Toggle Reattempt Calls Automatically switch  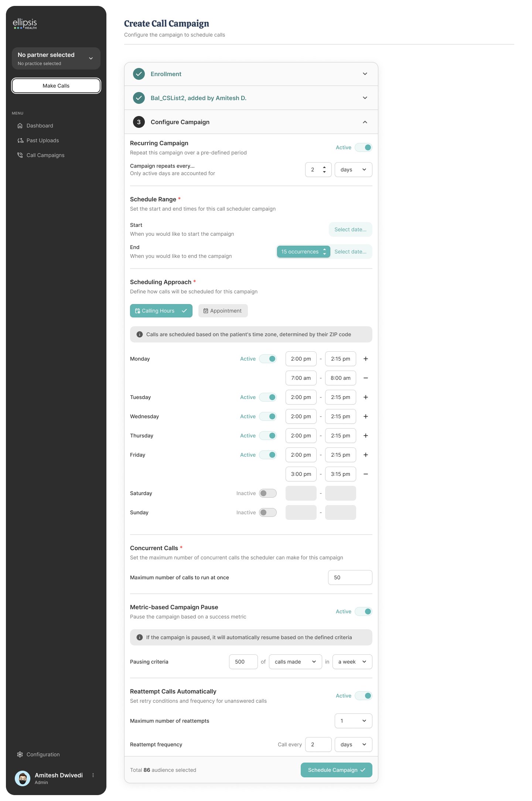tap(364, 696)
